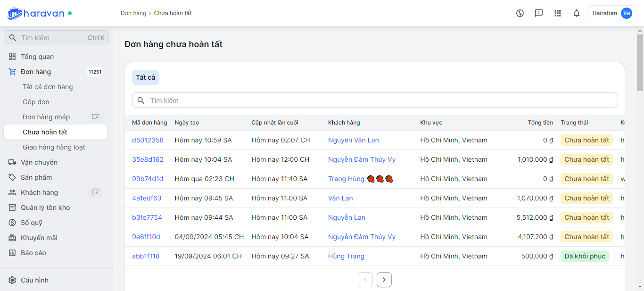Open Tất cả đơn hàng in sidebar
This screenshot has height=291, width=644.
48,87
